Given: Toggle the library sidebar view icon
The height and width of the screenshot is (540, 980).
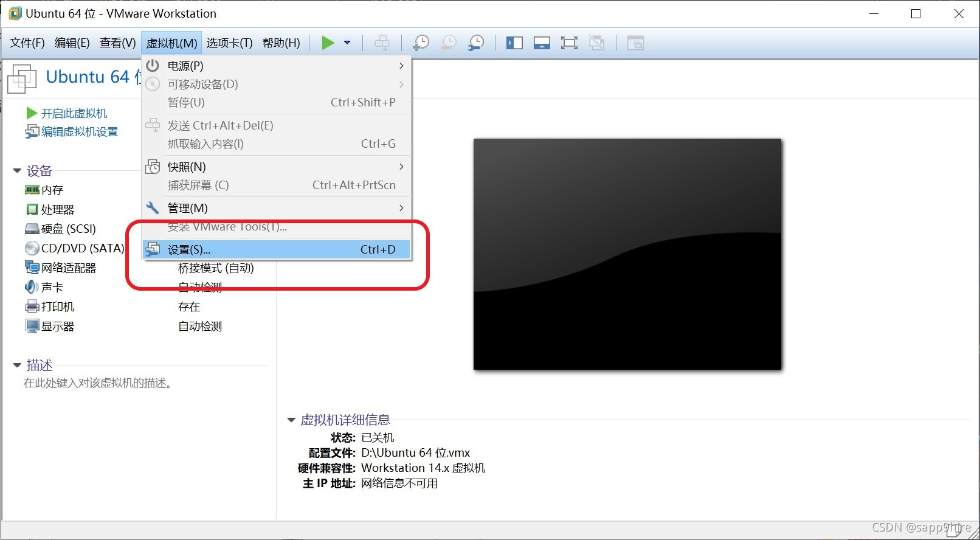Looking at the screenshot, I should tap(514, 43).
